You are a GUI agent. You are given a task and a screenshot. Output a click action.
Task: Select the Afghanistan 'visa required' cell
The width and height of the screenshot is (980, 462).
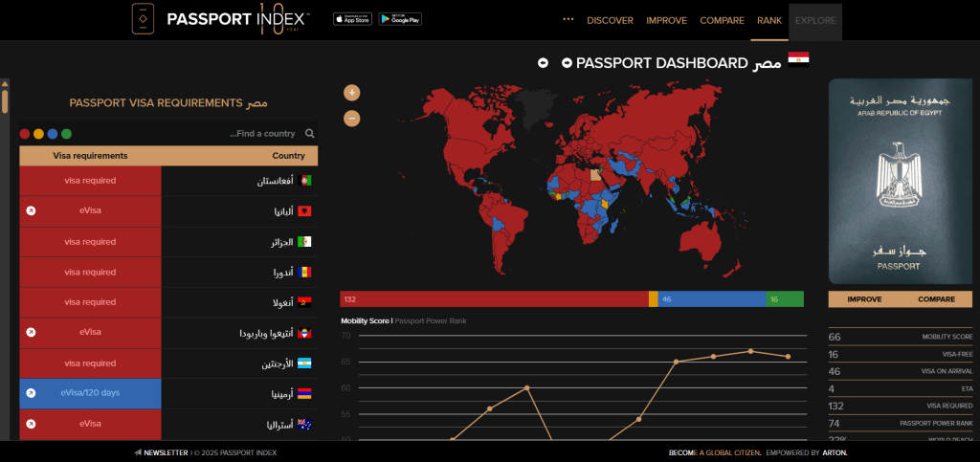[90, 181]
